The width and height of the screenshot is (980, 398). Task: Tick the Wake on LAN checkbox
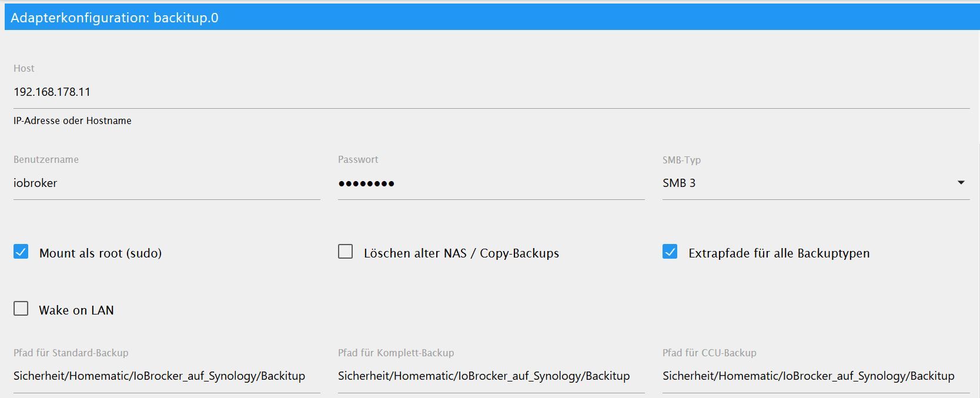pos(21,309)
